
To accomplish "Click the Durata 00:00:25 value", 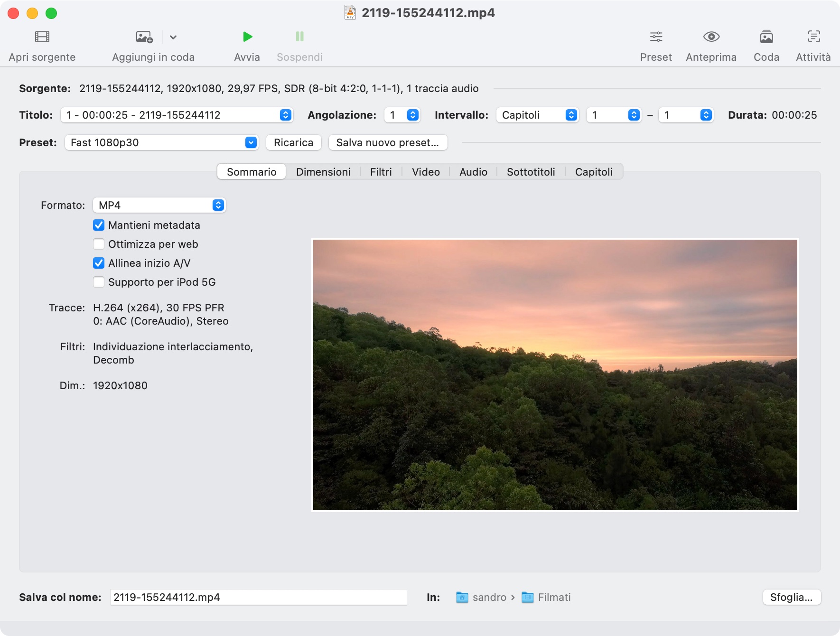I will click(x=794, y=115).
